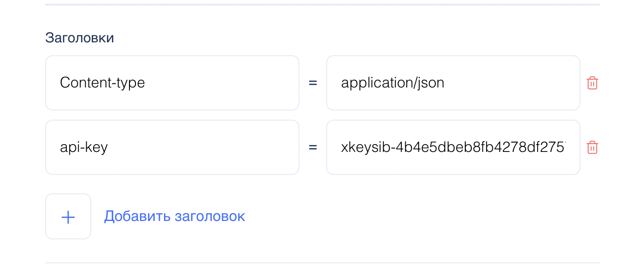Click the equals sign in Content-type row
This screenshot has height=267, width=644.
point(313,83)
